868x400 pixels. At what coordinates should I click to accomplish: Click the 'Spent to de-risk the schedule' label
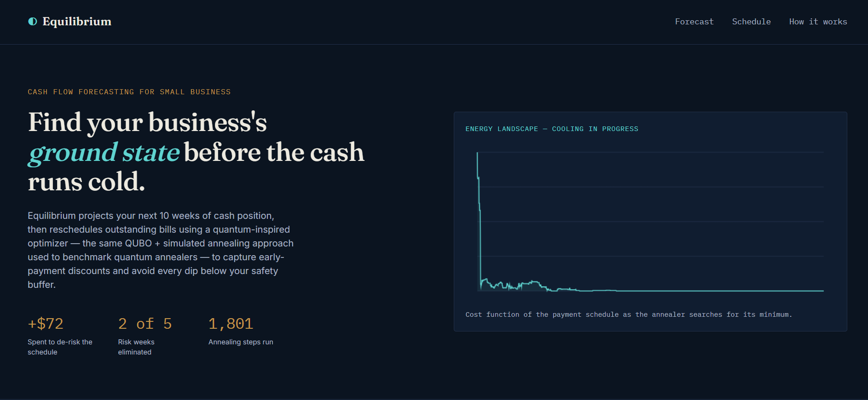[x=60, y=347]
